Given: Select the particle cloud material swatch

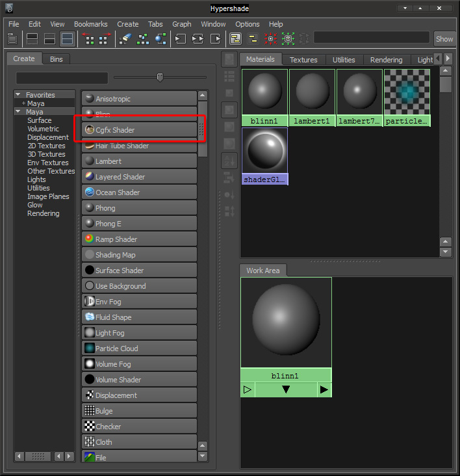Looking at the screenshot, I should pos(407,98).
